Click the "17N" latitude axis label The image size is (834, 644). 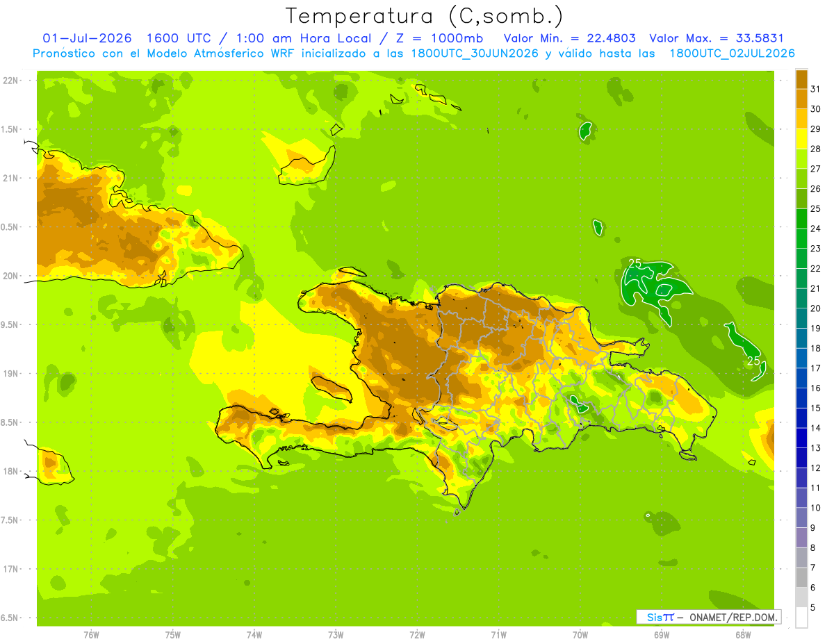pos(10,569)
